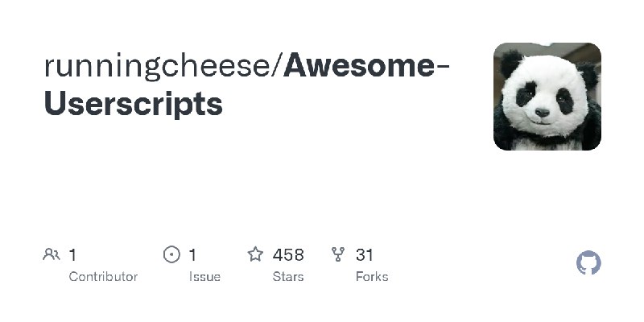Select the Userscripts text on second line

click(133, 105)
